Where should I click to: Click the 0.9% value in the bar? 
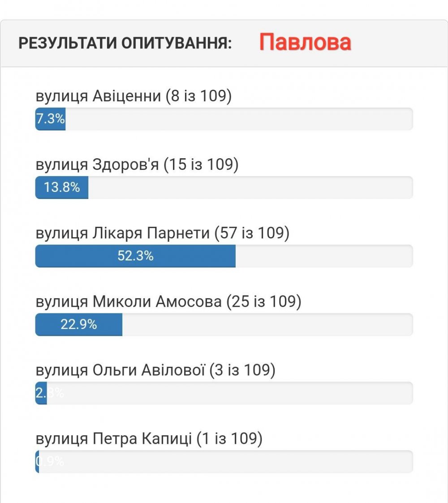(37, 462)
